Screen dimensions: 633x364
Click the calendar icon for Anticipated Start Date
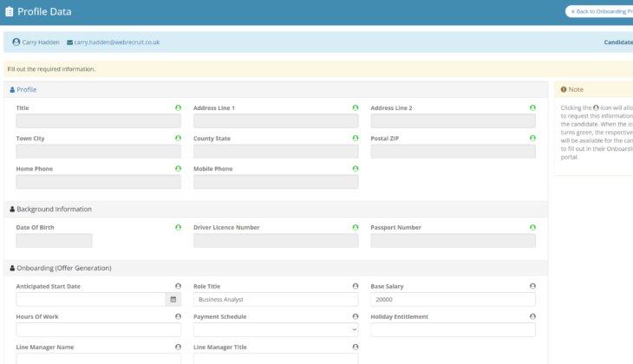click(x=173, y=299)
